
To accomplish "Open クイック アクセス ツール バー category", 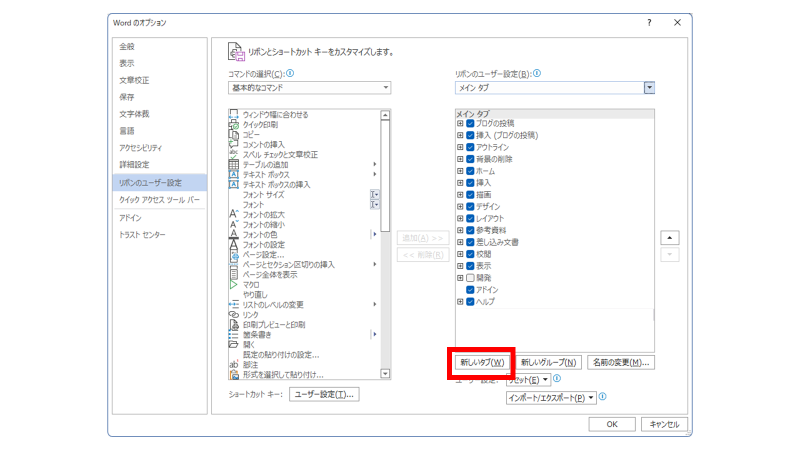I will tap(160, 200).
